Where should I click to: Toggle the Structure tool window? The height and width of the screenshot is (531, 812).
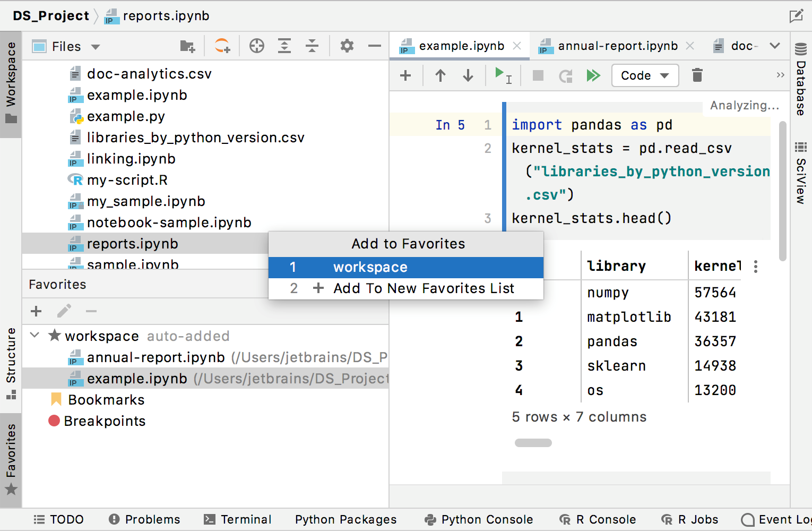click(x=11, y=364)
